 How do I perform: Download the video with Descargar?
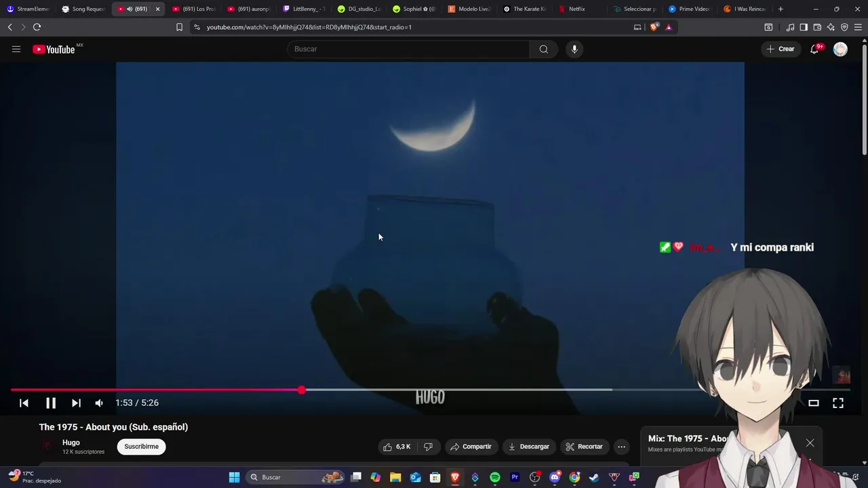[528, 447]
